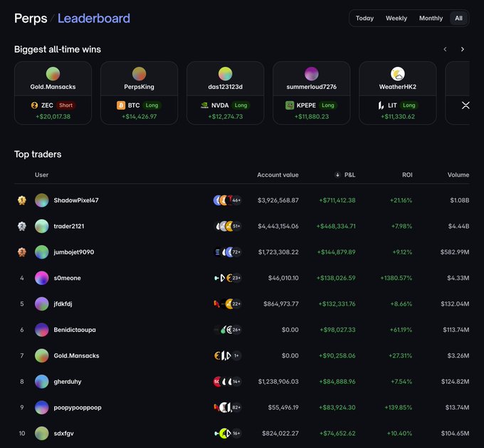The width and height of the screenshot is (484, 448).
Task: Click jfdkfdj account value $864,973.77
Action: click(x=281, y=303)
